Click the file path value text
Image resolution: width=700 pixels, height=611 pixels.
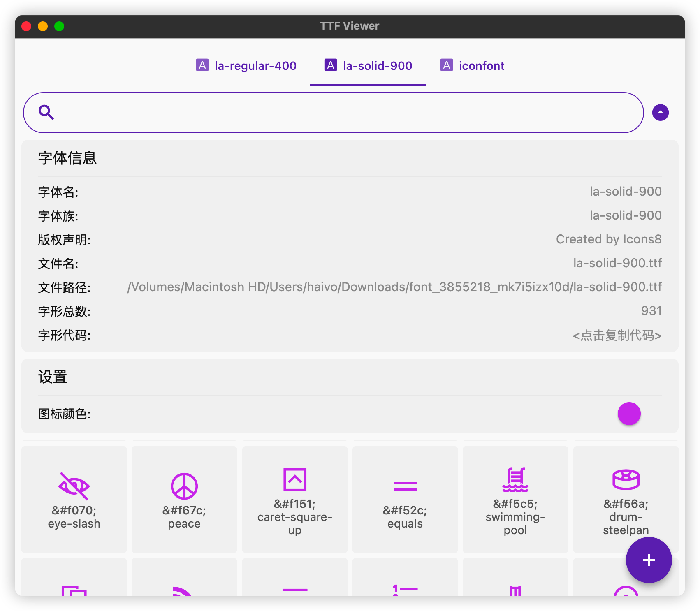[394, 287]
